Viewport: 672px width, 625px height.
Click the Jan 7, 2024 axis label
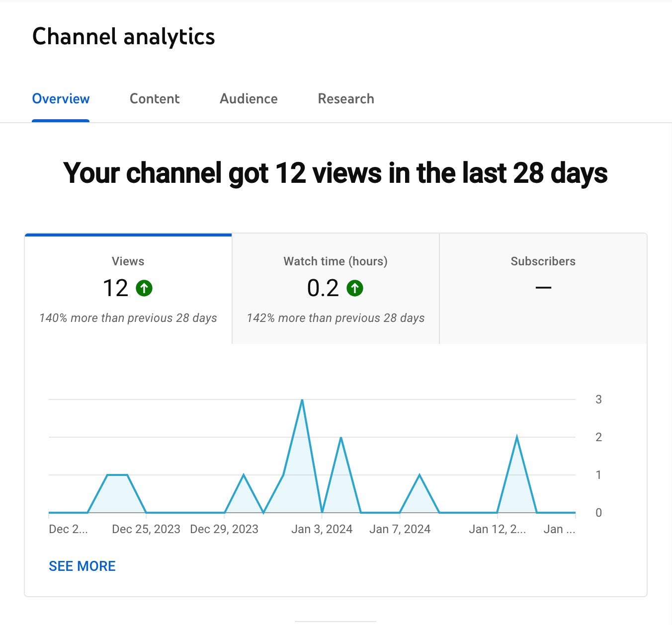point(400,529)
